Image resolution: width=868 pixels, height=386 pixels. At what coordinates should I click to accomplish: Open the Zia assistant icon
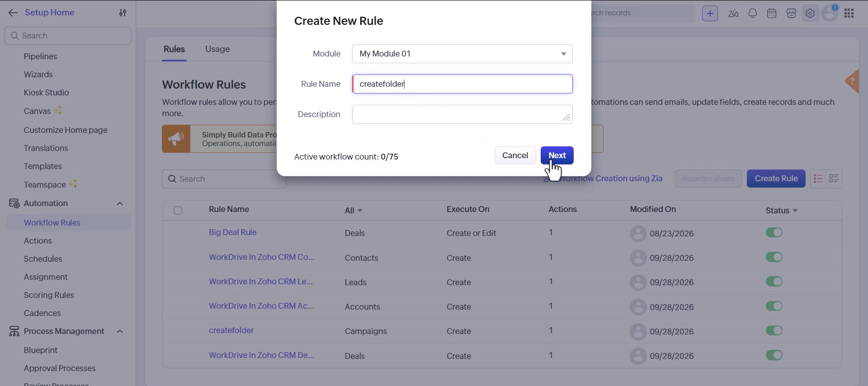pos(733,13)
